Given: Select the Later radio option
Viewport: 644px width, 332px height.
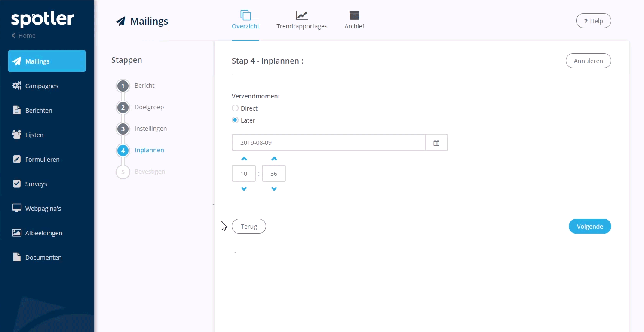Looking at the screenshot, I should pyautogui.click(x=235, y=120).
